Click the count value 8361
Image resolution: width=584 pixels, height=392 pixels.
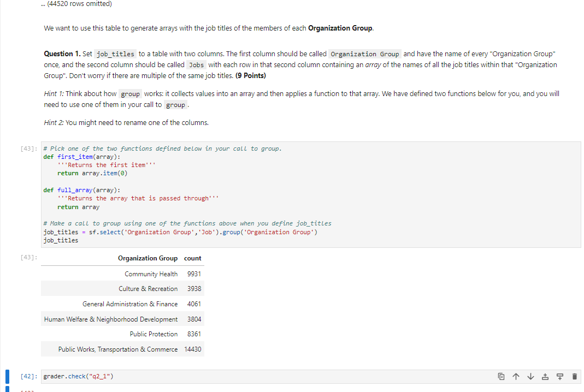tap(194, 334)
